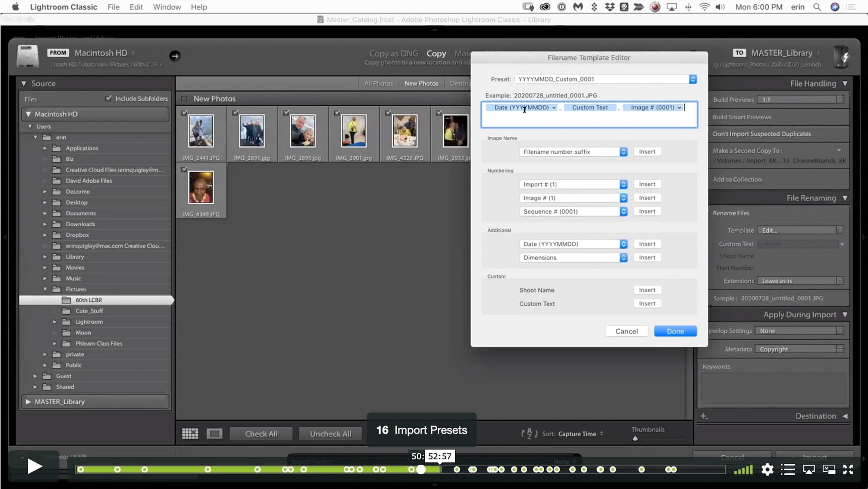This screenshot has width=868, height=489.
Task: Toggle Include Subfolders checkbox
Action: 108,98
